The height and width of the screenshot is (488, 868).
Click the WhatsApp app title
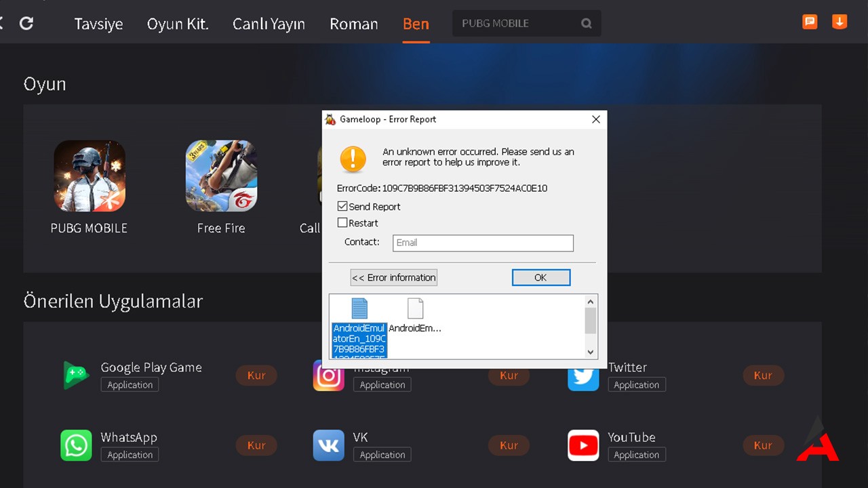click(x=129, y=437)
